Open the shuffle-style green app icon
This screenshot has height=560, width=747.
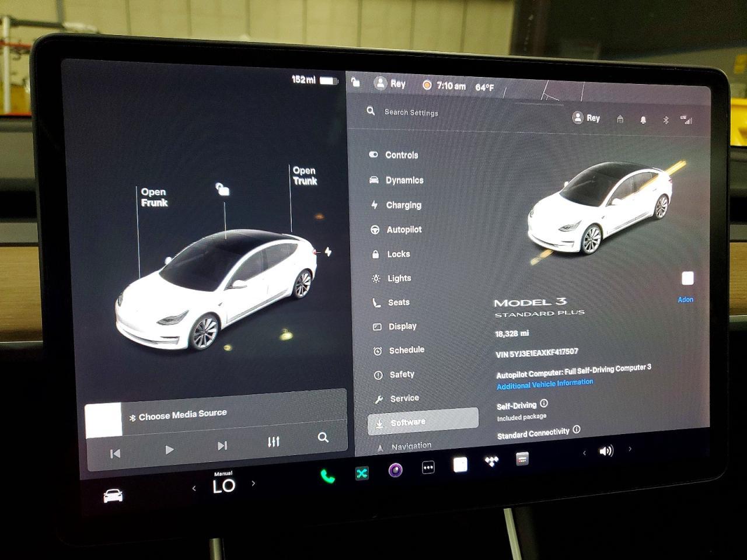362,473
